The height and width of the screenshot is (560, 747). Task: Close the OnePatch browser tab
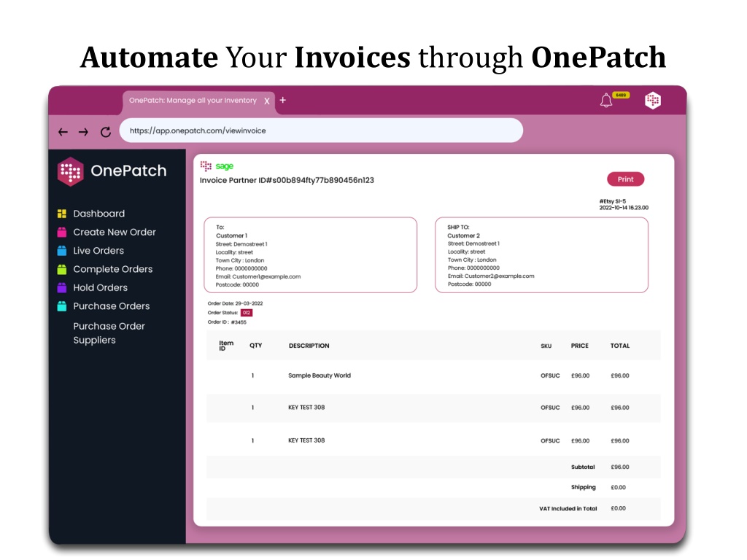click(267, 101)
